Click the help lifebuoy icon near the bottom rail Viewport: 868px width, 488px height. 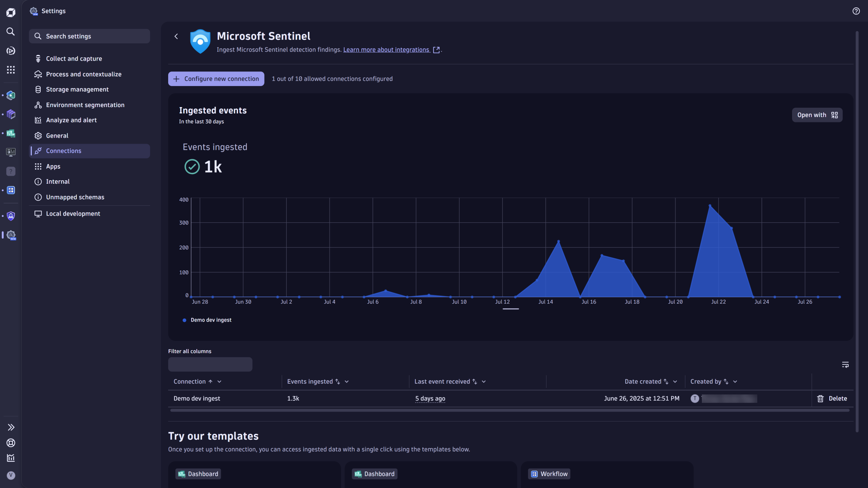pyautogui.click(x=11, y=443)
